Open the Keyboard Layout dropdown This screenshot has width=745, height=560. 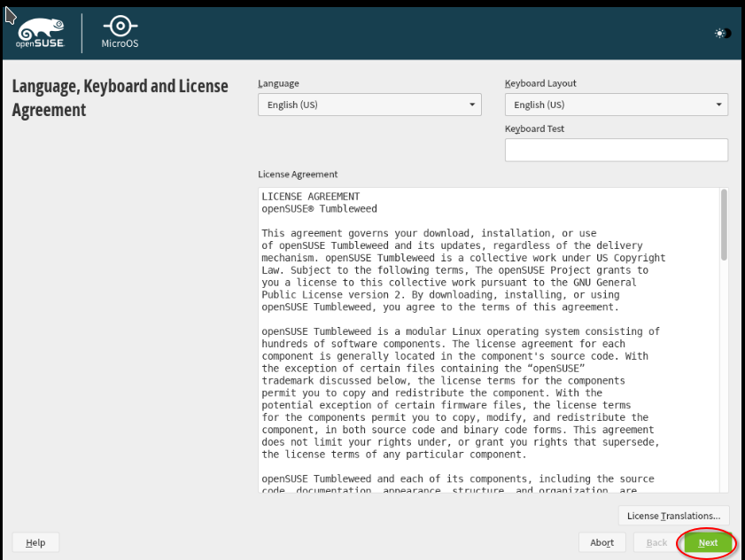[617, 105]
